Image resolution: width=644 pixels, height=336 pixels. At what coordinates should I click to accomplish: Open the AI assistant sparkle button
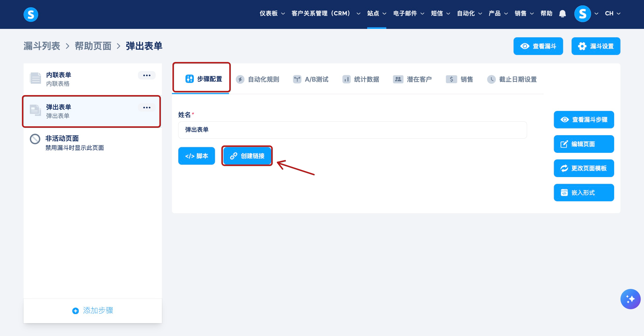coord(630,299)
